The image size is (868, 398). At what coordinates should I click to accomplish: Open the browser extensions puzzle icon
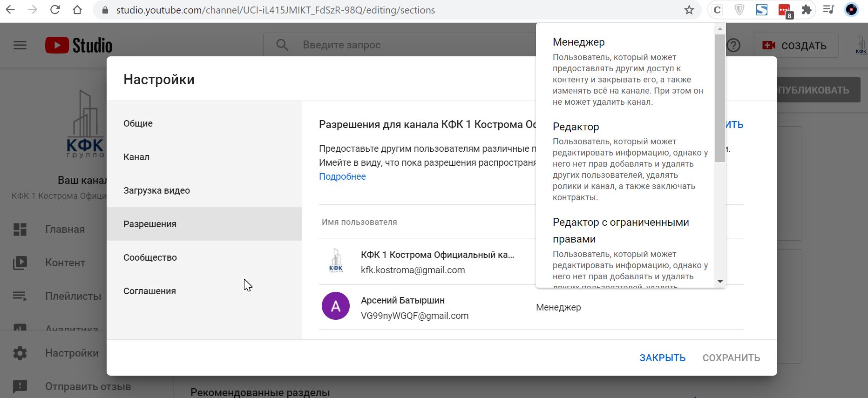[807, 10]
